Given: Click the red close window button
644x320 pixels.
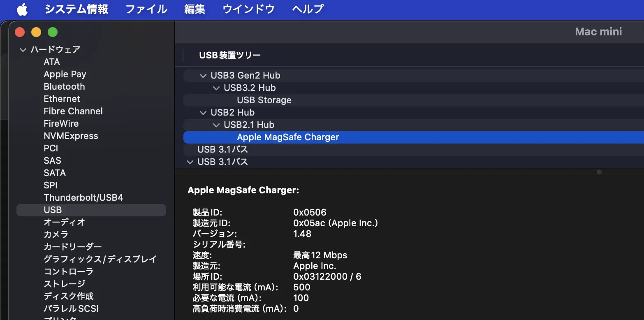Looking at the screenshot, I should (20, 32).
